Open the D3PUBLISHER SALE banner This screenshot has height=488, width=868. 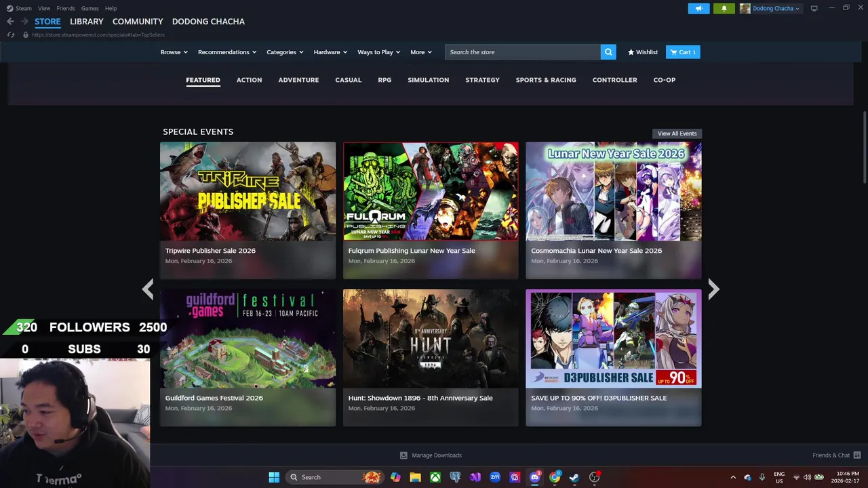(614, 358)
